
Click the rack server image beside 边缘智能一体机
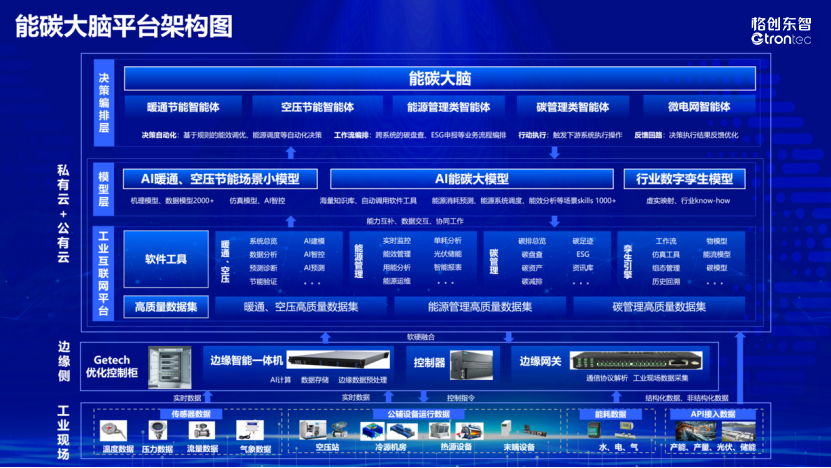[x=338, y=360]
